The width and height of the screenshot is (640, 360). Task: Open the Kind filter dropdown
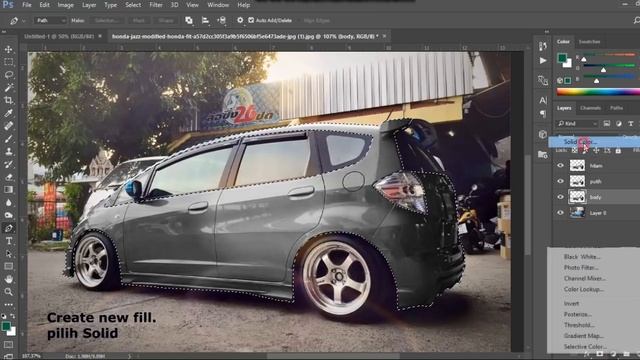coord(577,123)
